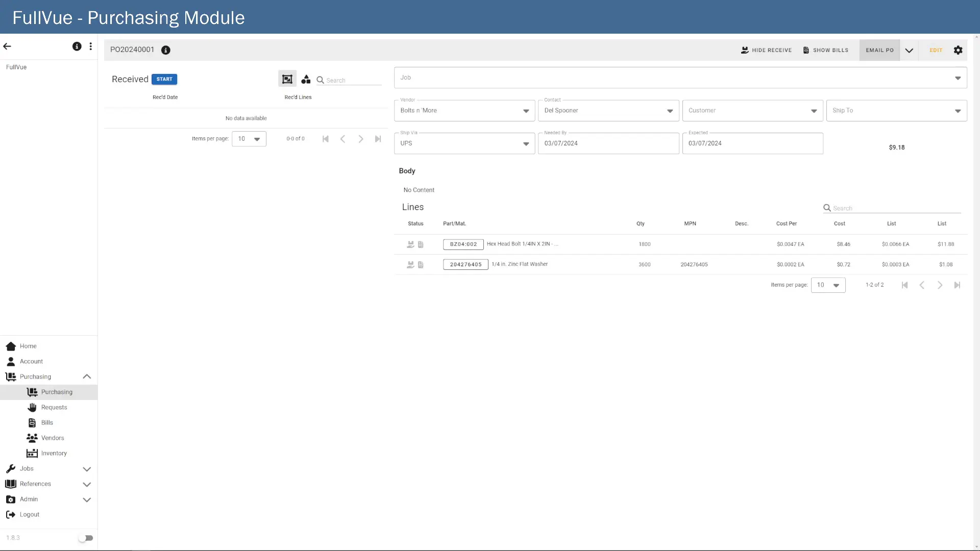Click the Lines search magnifier icon
Image resolution: width=980 pixels, height=551 pixels.
coord(827,208)
